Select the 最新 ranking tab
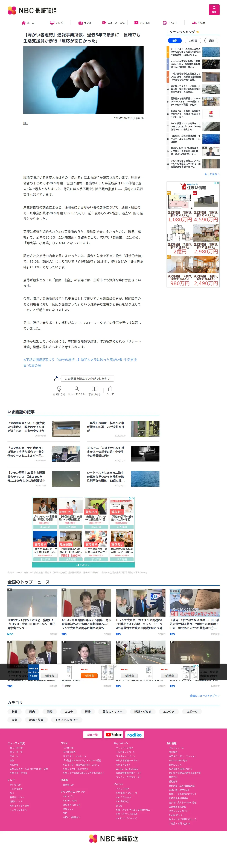Screen dimensions: 227x868 pos(175,40)
